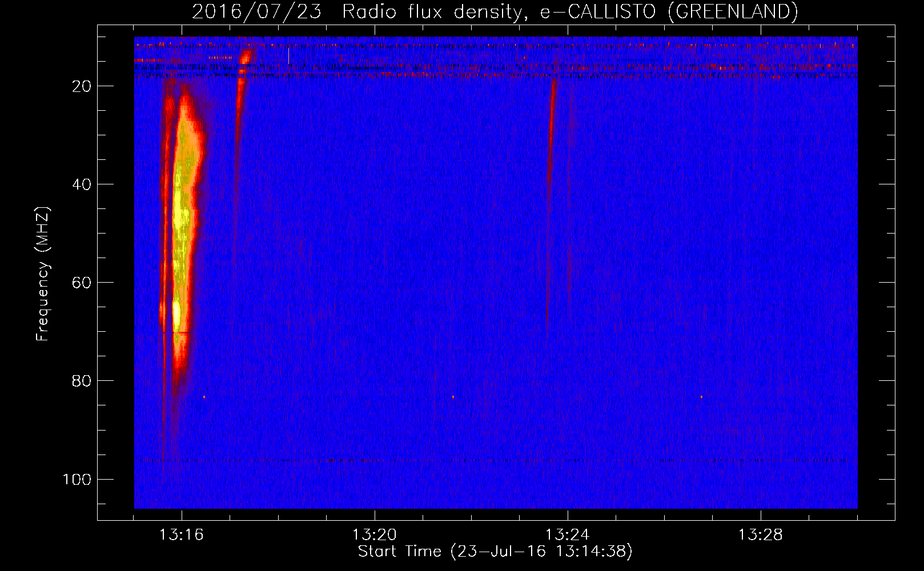
Task: Click the 100 MHz frequency tick label
Action: (77, 479)
